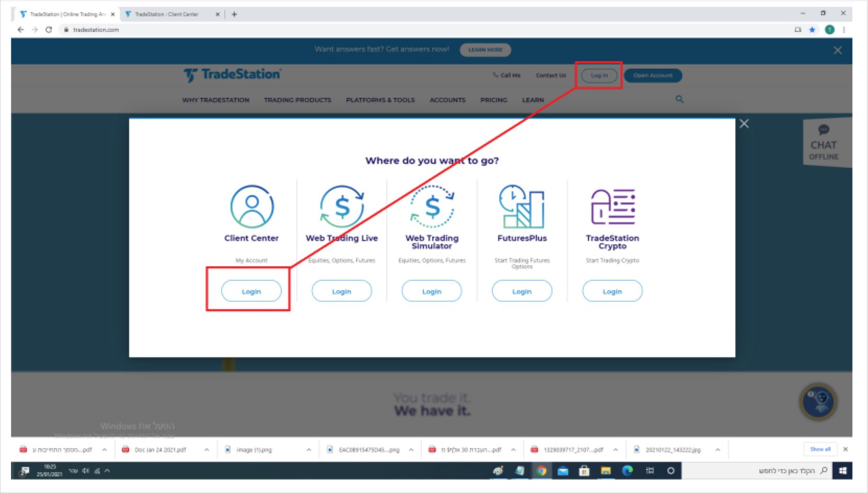Click Login under Client Center
This screenshot has width=868, height=493.
pyautogui.click(x=251, y=291)
